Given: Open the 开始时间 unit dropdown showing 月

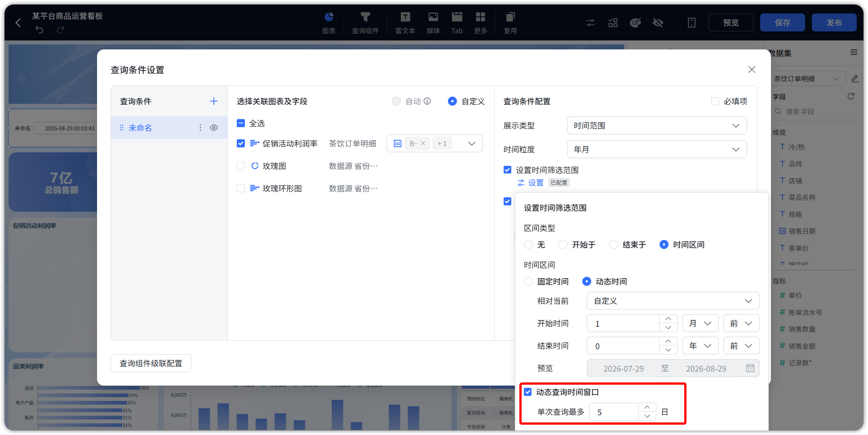Looking at the screenshot, I should tap(700, 323).
